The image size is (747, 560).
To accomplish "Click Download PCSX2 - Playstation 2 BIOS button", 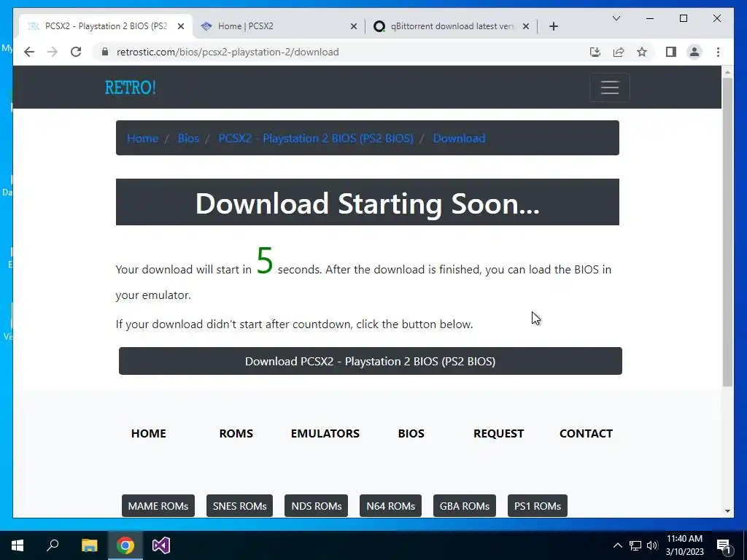I will (x=370, y=361).
